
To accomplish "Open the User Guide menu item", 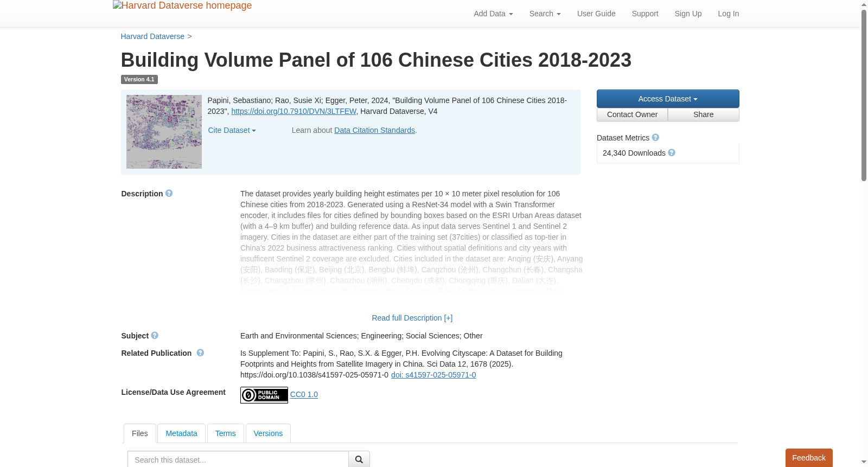I will 596,14.
